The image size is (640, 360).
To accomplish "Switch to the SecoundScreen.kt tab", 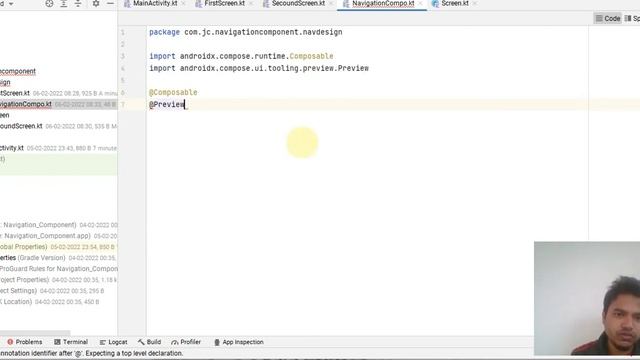I will coord(298,3).
